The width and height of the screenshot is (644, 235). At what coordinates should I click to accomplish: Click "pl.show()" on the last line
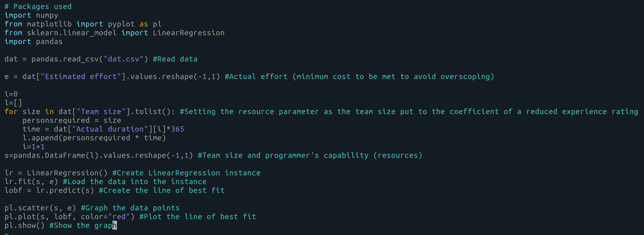coord(24,226)
